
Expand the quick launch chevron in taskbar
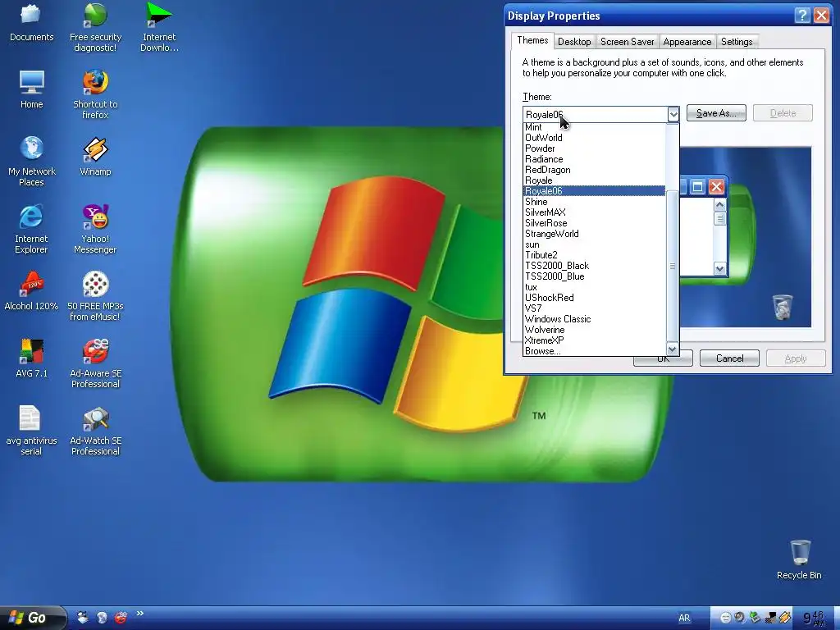click(139, 614)
